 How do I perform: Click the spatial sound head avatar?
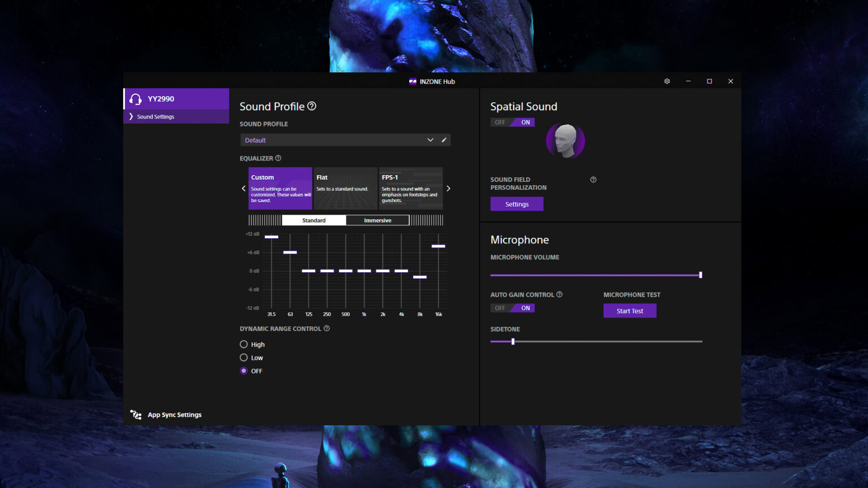click(565, 141)
